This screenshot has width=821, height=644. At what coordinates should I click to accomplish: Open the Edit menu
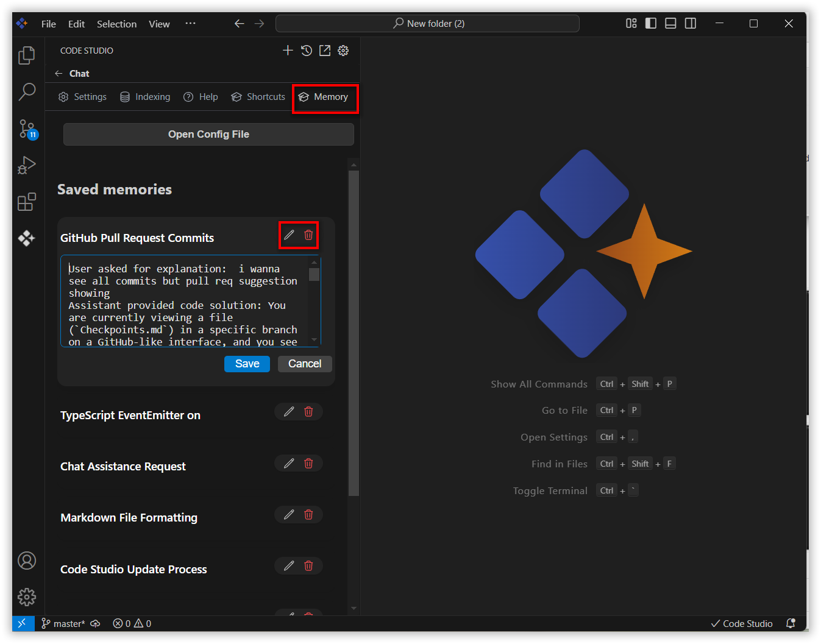coord(77,24)
